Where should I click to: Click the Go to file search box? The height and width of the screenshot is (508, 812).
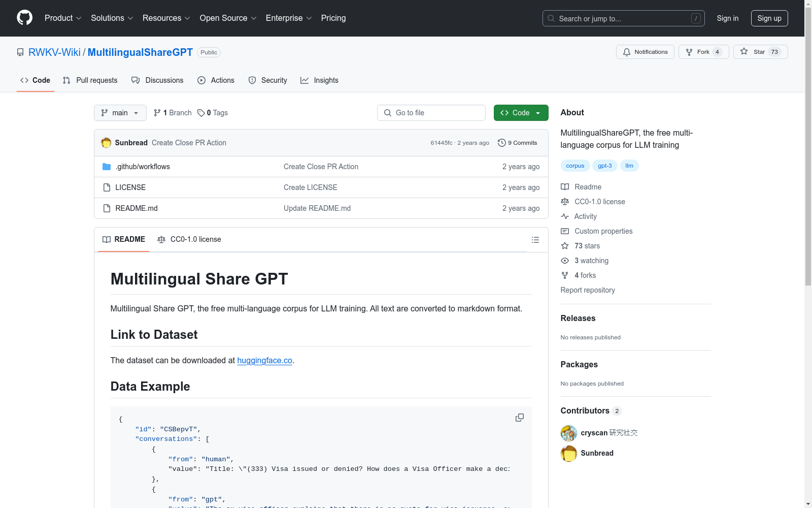[431, 113]
